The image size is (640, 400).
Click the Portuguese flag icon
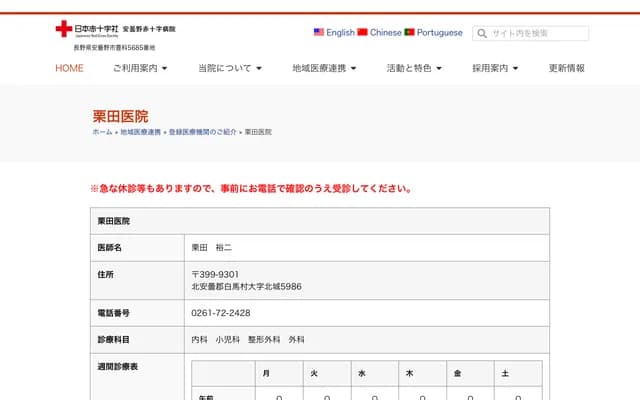[x=409, y=32]
